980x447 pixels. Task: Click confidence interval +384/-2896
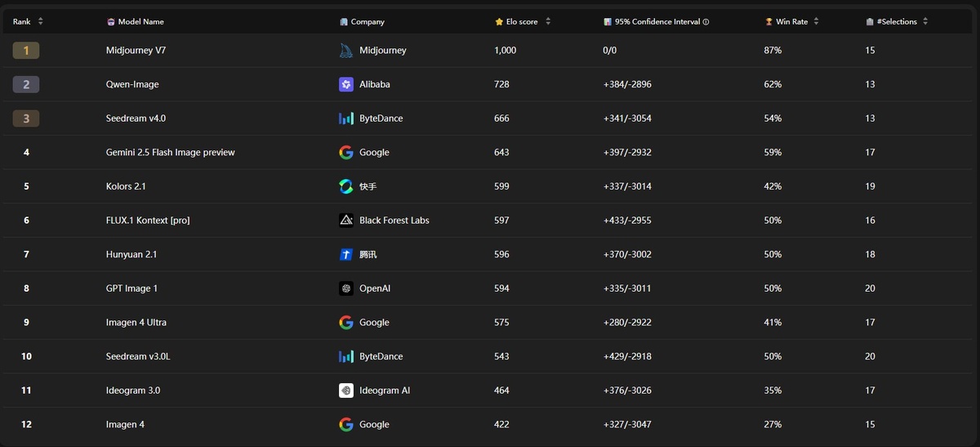627,84
